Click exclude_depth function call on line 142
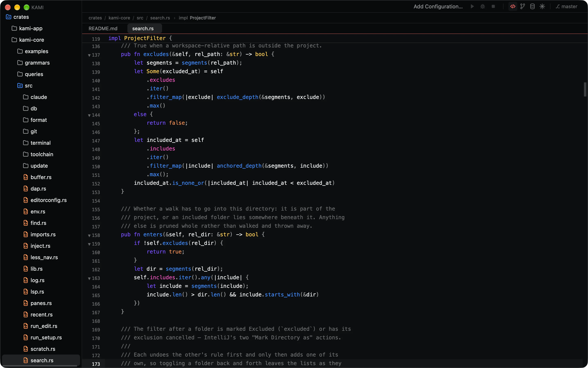The image size is (588, 368). click(x=237, y=97)
